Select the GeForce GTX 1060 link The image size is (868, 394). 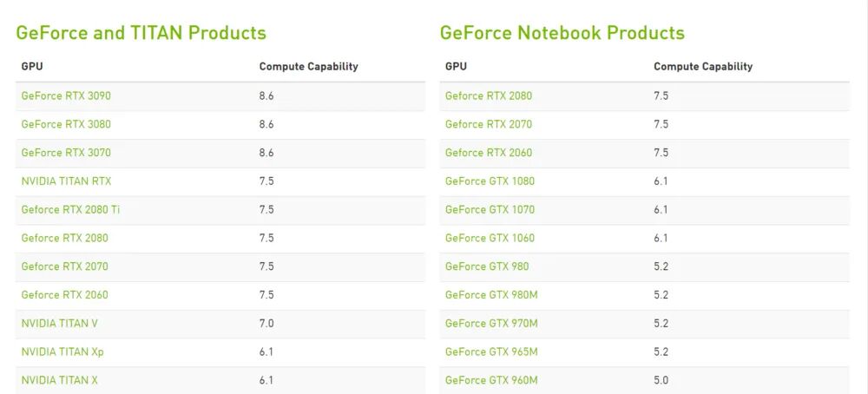pos(490,238)
